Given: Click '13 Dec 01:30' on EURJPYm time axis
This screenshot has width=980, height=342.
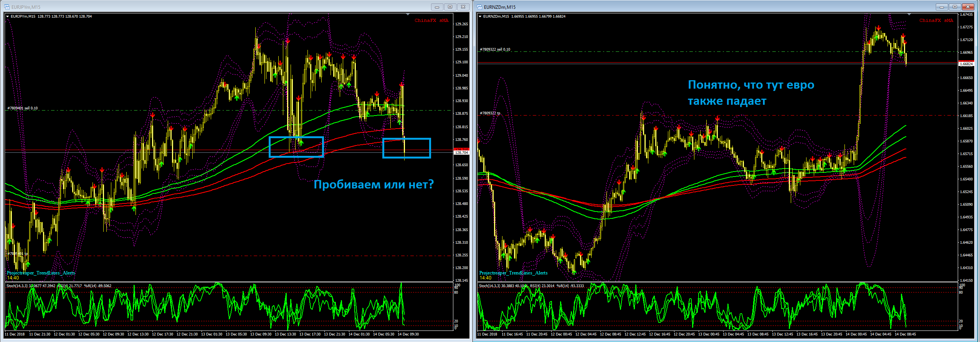Looking at the screenshot, I should 212,334.
